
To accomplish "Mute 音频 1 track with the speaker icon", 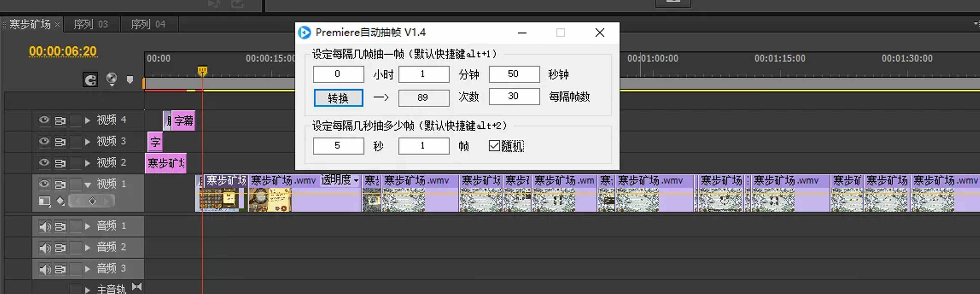I will (45, 227).
